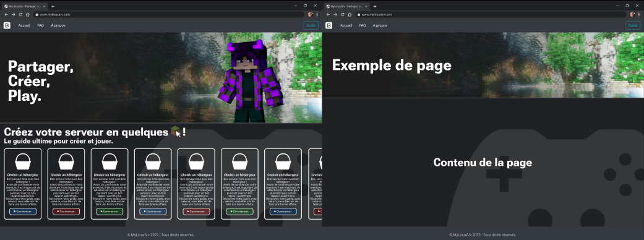Image resolution: width=644 pixels, height=240 pixels.
Task: Open the profile avatar in right browser
Action: pyautogui.click(x=632, y=14)
